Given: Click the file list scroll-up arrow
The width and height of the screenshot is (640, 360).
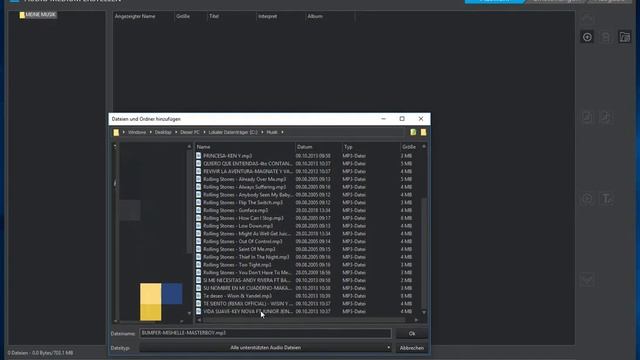Looking at the screenshot, I should click(424, 147).
